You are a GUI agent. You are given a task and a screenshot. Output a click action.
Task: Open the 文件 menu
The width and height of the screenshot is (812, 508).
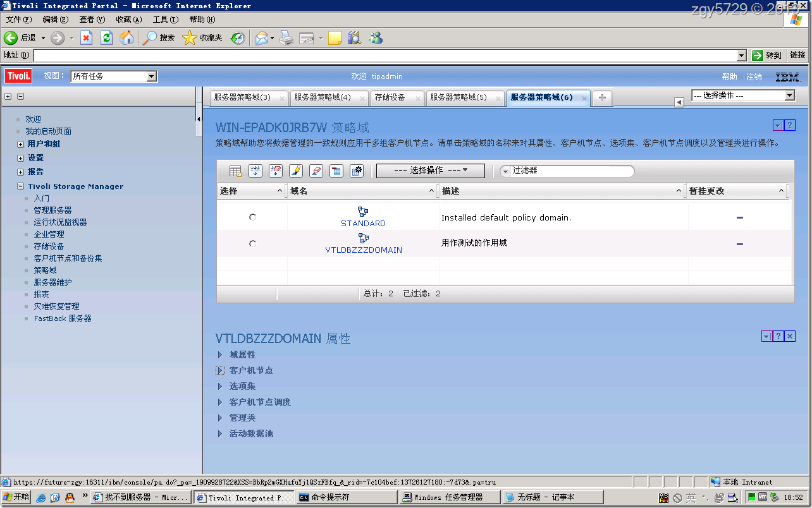[18, 20]
